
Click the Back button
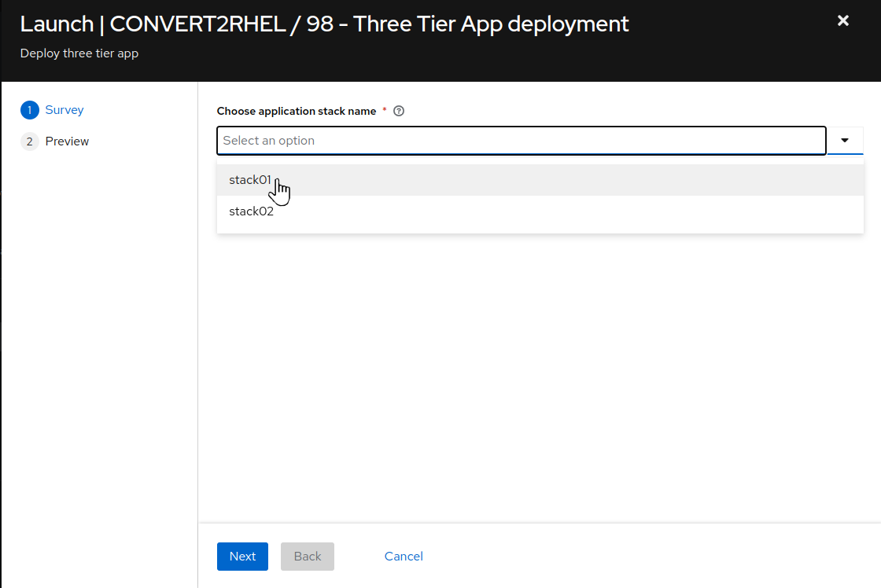308,557
